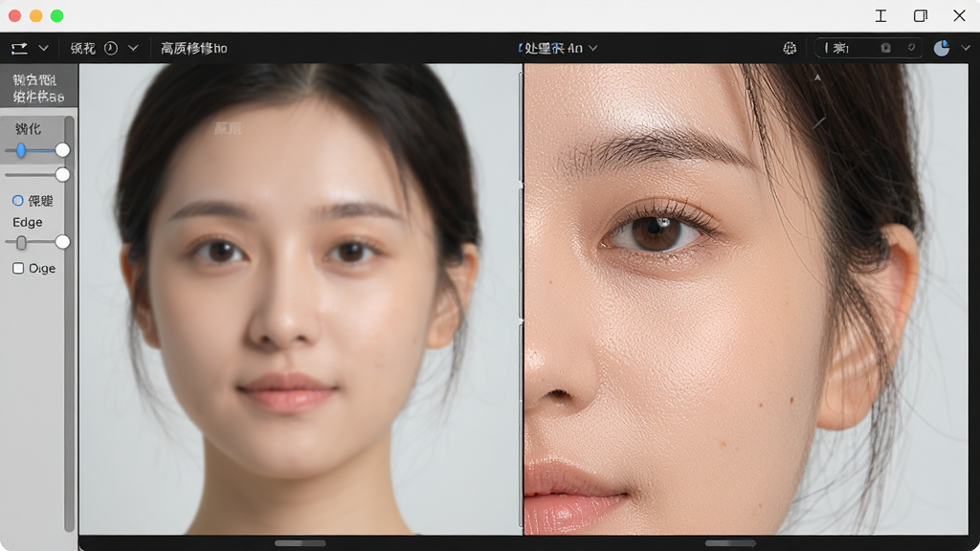Screen dimensions: 980x551
Task: Click the blue pie circle icon in the toolbar
Action: tap(942, 48)
